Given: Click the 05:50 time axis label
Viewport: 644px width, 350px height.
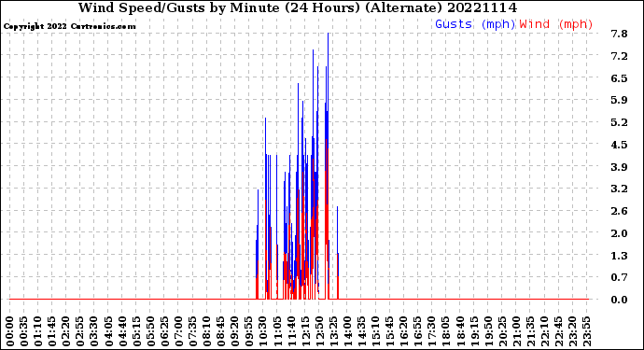Looking at the screenshot, I should point(150,331).
